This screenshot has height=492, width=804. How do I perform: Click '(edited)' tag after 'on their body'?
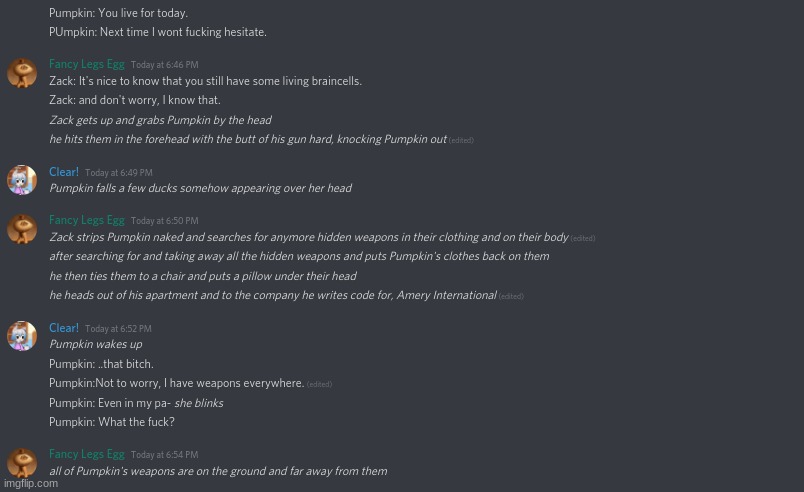(x=583, y=238)
